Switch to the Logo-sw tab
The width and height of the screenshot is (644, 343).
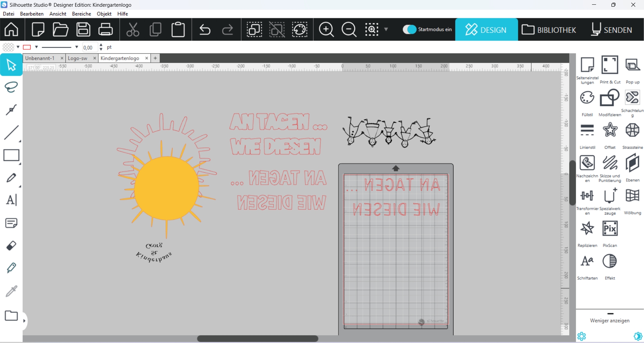pos(78,58)
